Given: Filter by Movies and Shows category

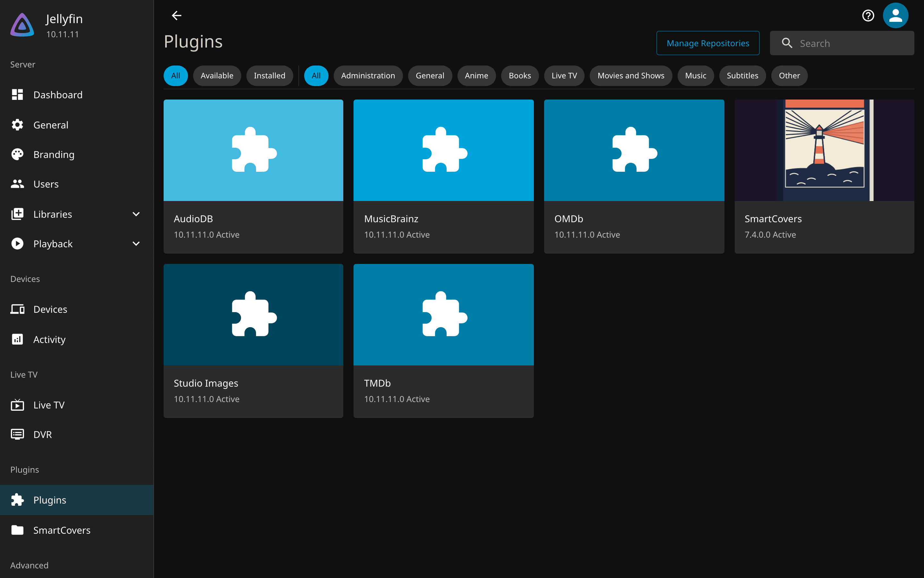Looking at the screenshot, I should [x=631, y=76].
